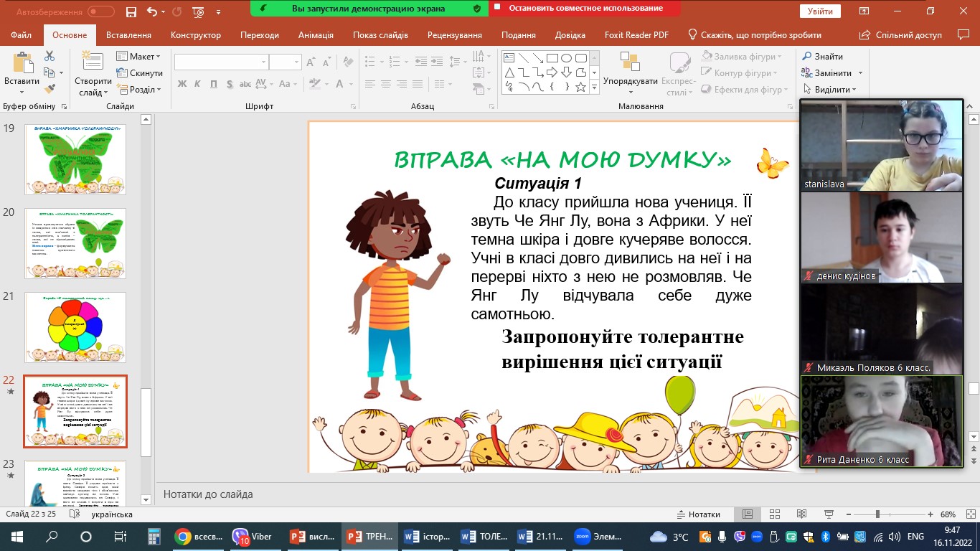Click zoom in plus button
This screenshot has height=551, width=980.
[929, 514]
